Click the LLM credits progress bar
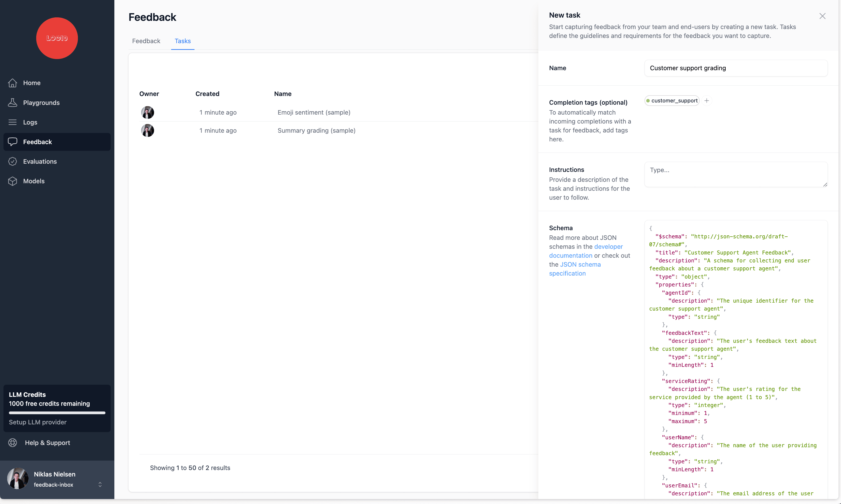Viewport: 841px width, 504px height. click(x=57, y=413)
